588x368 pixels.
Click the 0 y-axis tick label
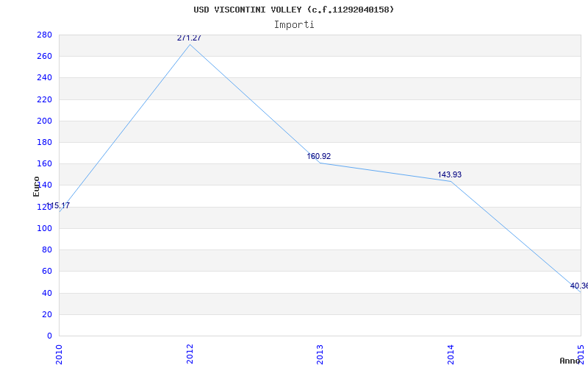[x=49, y=336]
